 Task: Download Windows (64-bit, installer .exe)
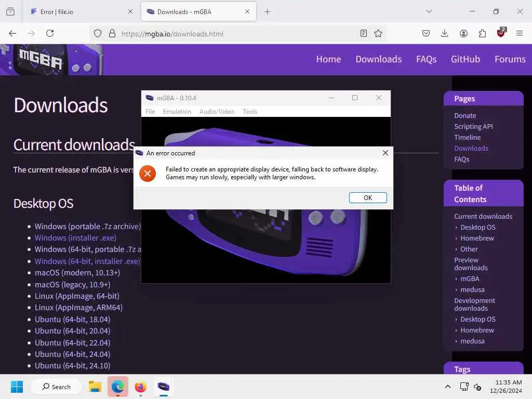point(87,261)
